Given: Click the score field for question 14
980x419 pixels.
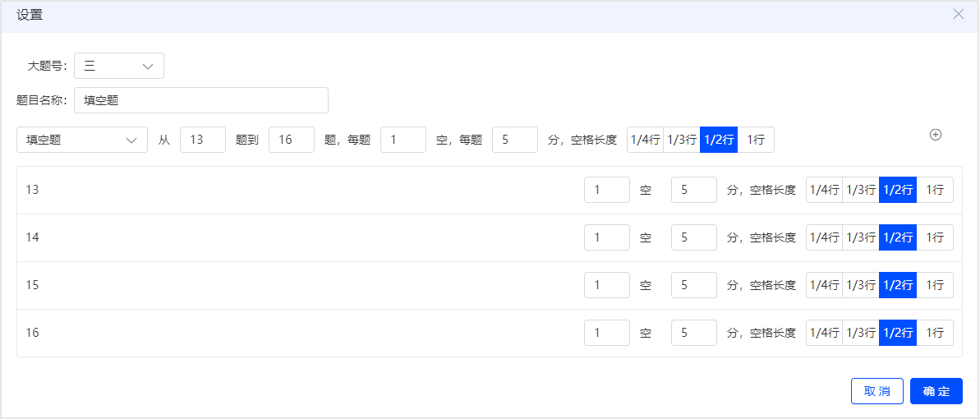Looking at the screenshot, I should click(x=694, y=237).
